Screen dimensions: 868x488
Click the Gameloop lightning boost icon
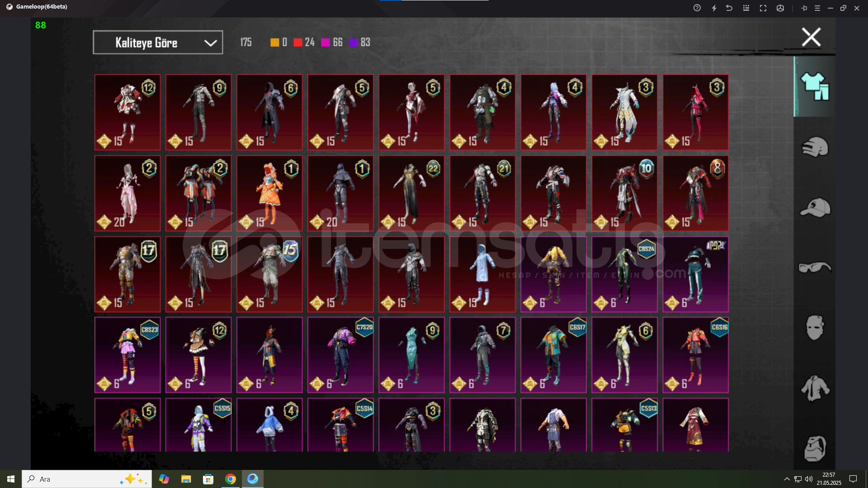[714, 8]
